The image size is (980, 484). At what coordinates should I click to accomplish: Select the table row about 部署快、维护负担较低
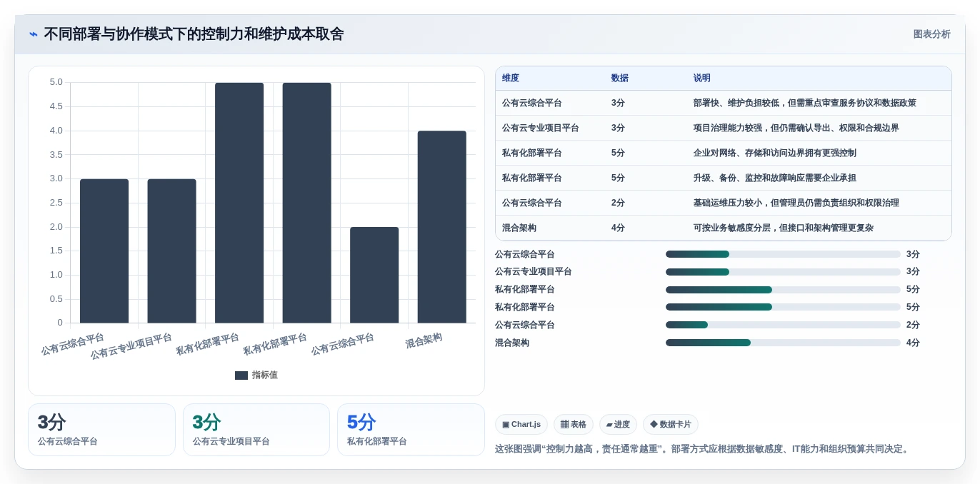723,103
